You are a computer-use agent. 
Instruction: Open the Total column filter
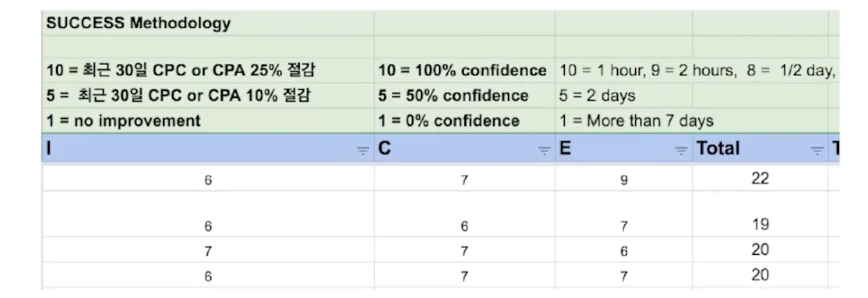[x=817, y=150]
